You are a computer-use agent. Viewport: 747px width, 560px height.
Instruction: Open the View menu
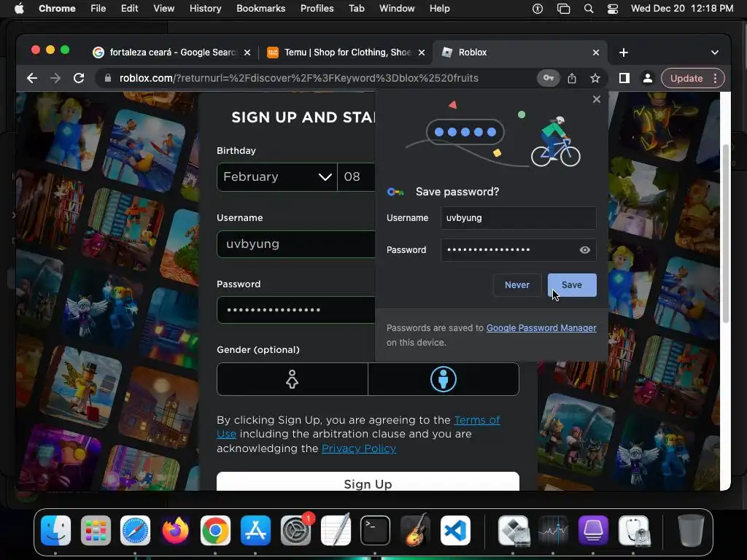point(163,9)
